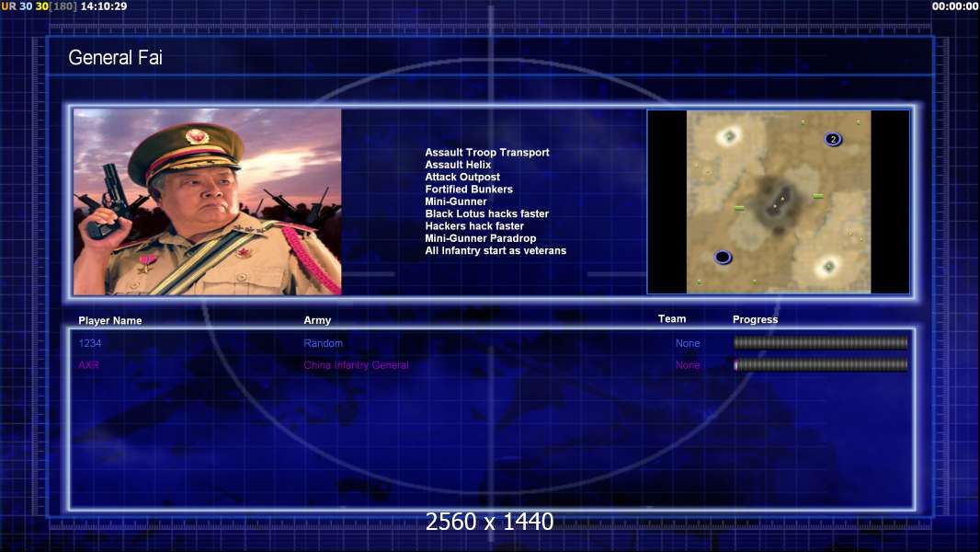
Task: Click 'Mini-Gunner Paradrop' text
Action: tap(481, 238)
